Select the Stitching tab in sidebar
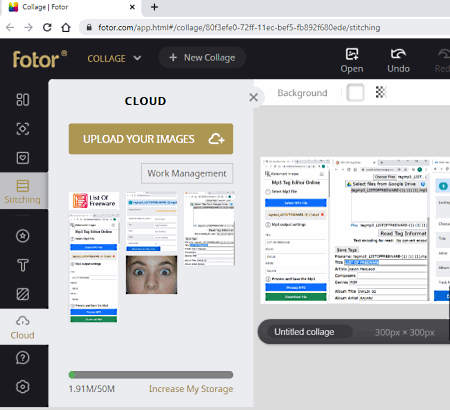 tap(23, 191)
